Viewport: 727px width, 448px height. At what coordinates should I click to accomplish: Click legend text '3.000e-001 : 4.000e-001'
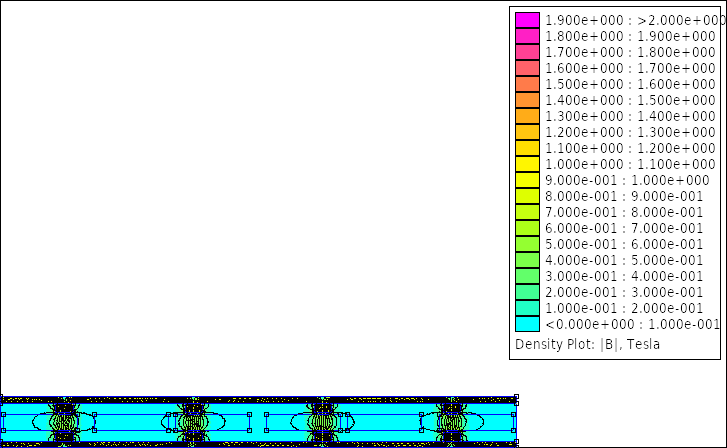click(x=624, y=276)
